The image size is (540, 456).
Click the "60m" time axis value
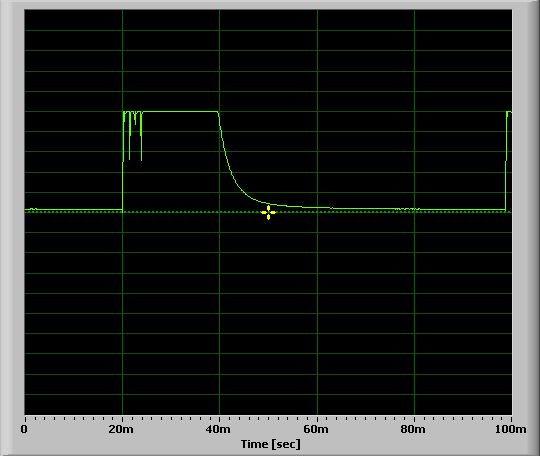pos(316,429)
